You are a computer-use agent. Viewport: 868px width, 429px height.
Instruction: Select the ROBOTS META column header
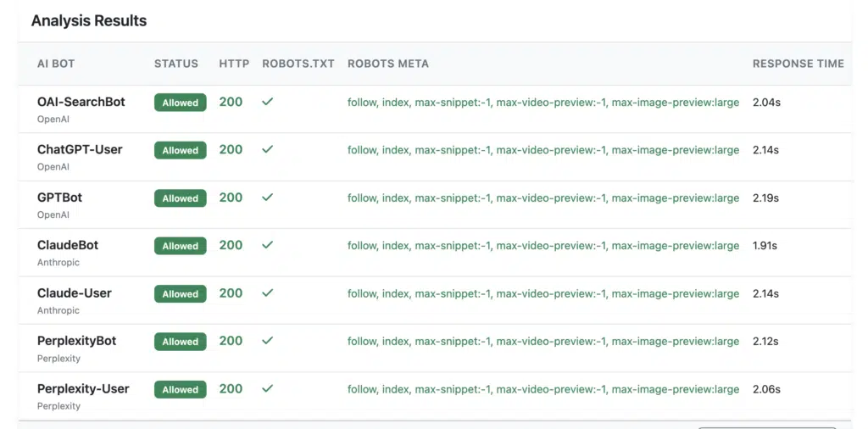coord(388,64)
